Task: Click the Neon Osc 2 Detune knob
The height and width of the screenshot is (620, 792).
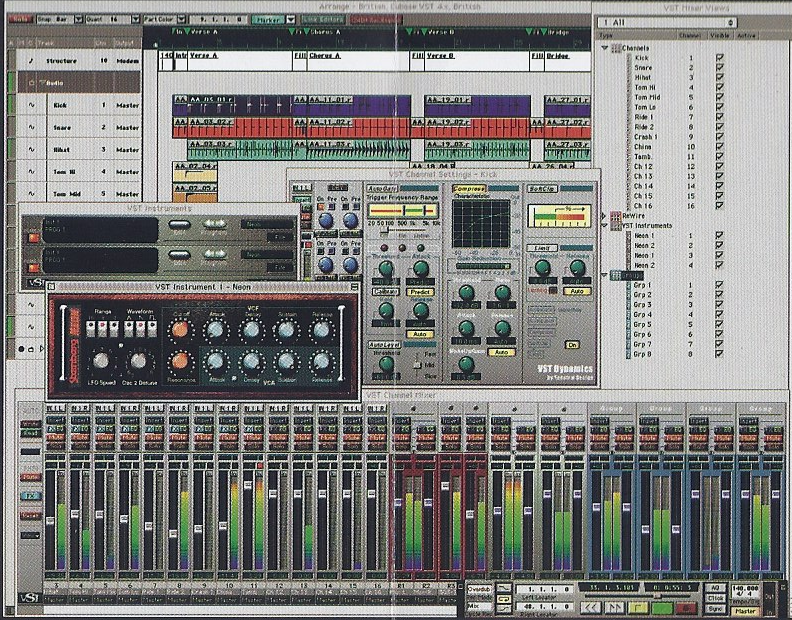Action: (139, 360)
